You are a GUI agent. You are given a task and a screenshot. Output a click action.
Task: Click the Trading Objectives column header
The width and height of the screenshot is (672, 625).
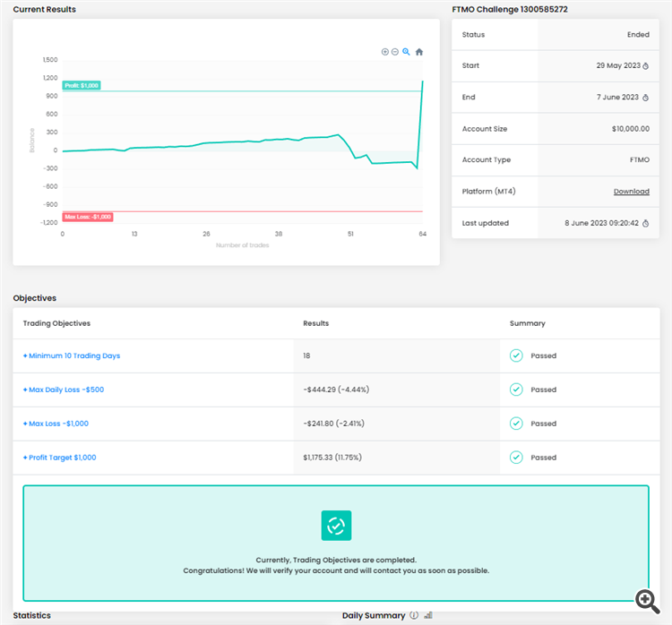(x=56, y=323)
